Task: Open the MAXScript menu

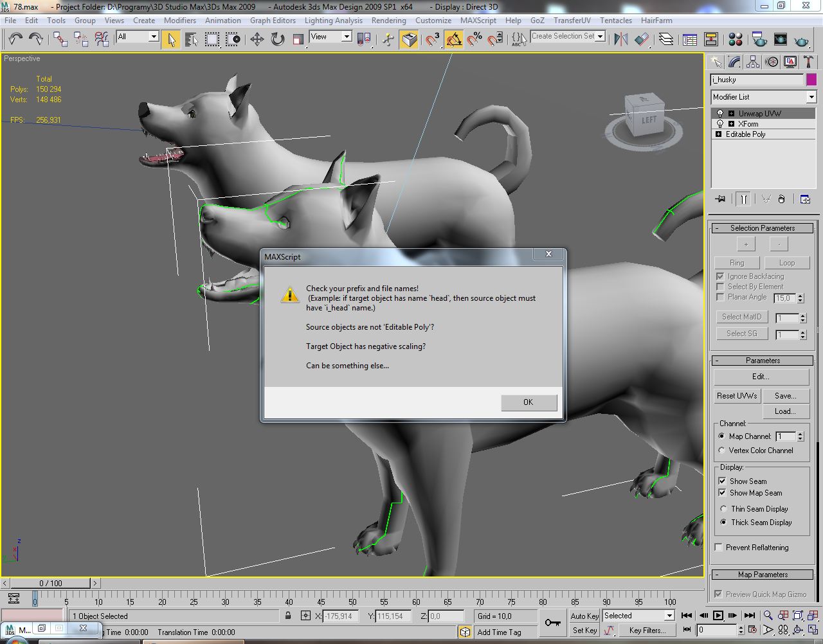Action: click(x=478, y=21)
